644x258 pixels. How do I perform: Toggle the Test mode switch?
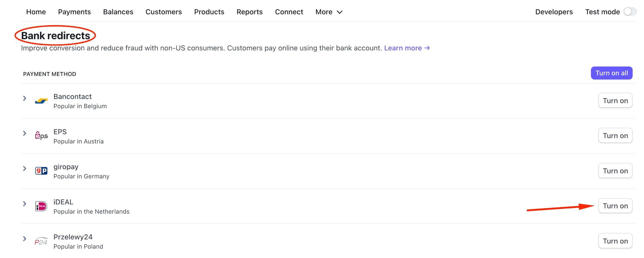pyautogui.click(x=630, y=12)
